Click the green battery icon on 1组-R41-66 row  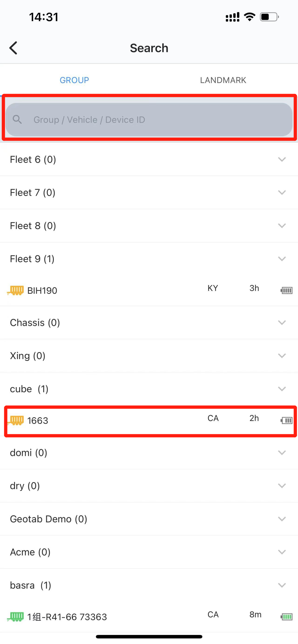(286, 617)
